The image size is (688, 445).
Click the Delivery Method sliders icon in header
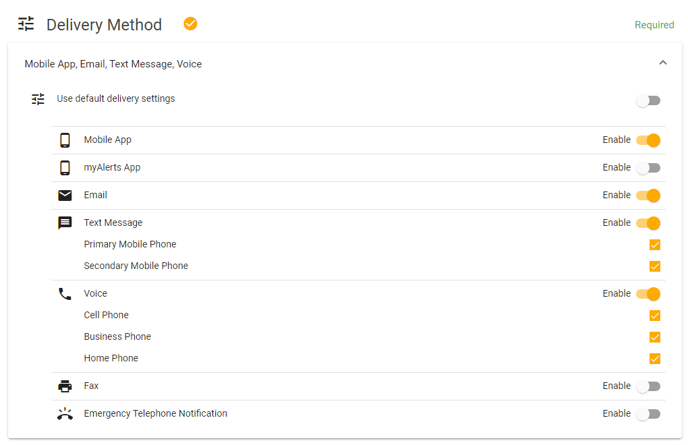[x=26, y=24]
